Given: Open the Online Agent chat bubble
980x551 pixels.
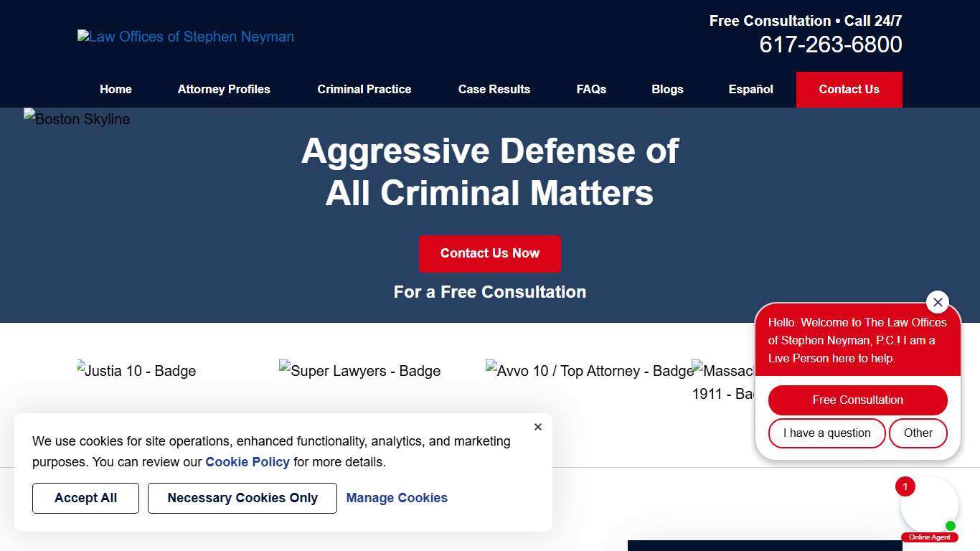Looking at the screenshot, I should pyautogui.click(x=930, y=505).
